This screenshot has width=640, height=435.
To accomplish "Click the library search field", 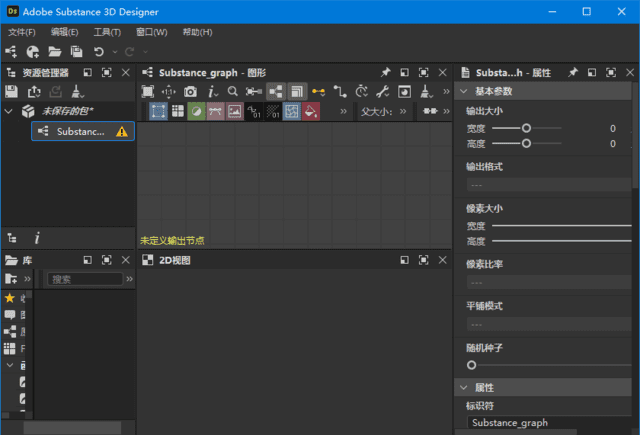I will pyautogui.click(x=85, y=279).
